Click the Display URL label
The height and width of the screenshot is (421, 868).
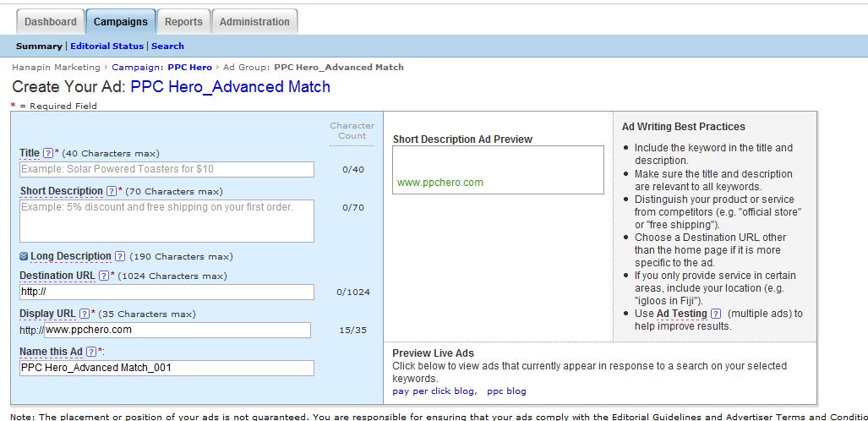47,314
